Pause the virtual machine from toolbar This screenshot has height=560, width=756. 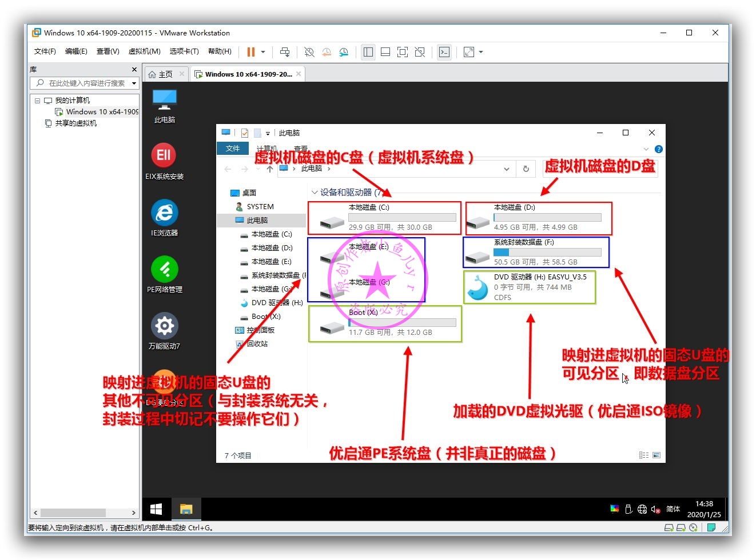pos(250,52)
